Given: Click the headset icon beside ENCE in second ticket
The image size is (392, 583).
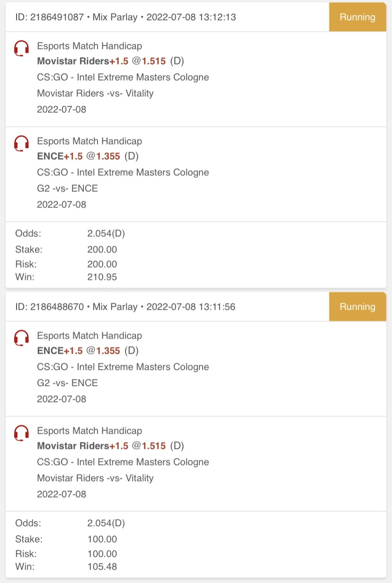Looking at the screenshot, I should point(21,338).
